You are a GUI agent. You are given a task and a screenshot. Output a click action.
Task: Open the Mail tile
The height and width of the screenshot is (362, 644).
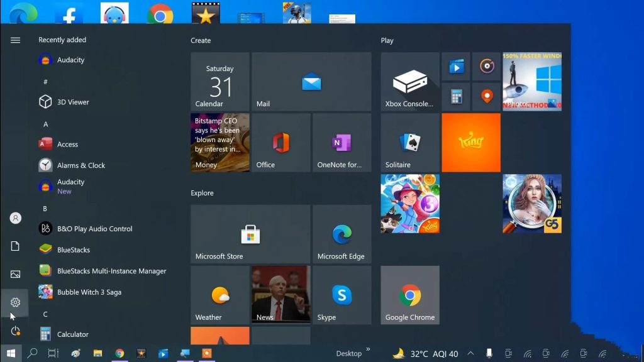click(x=311, y=81)
